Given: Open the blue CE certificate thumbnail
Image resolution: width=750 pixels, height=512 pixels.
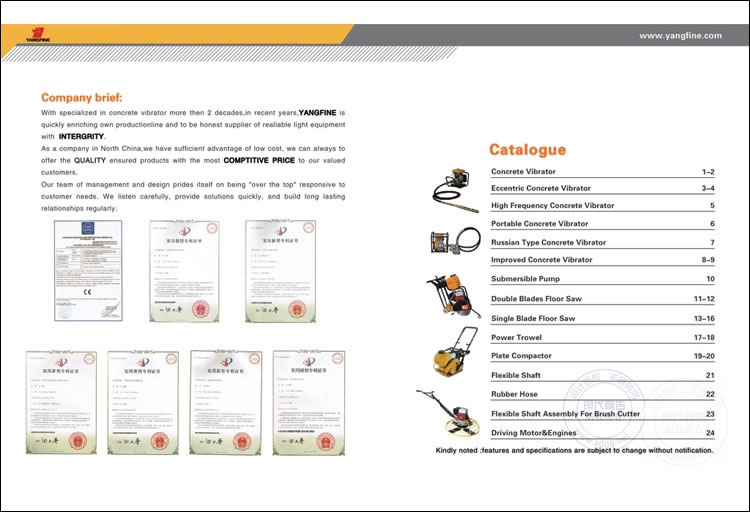Looking at the screenshot, I should tap(75, 270).
